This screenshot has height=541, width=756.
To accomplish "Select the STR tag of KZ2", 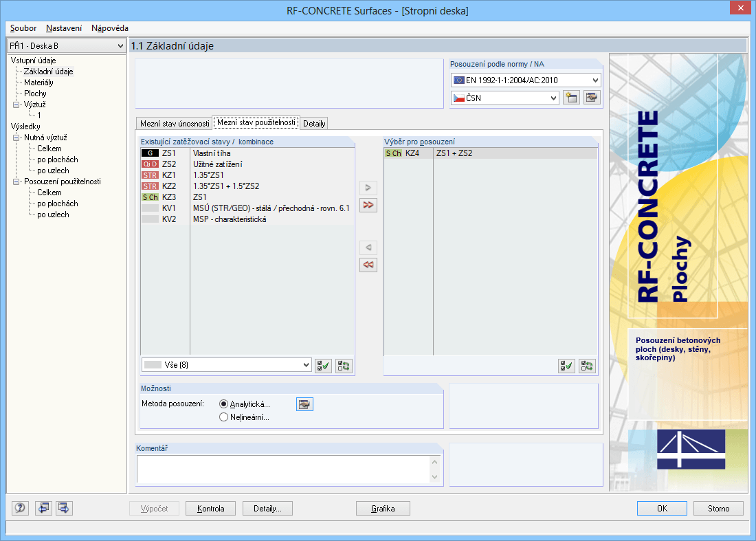I will tap(150, 186).
